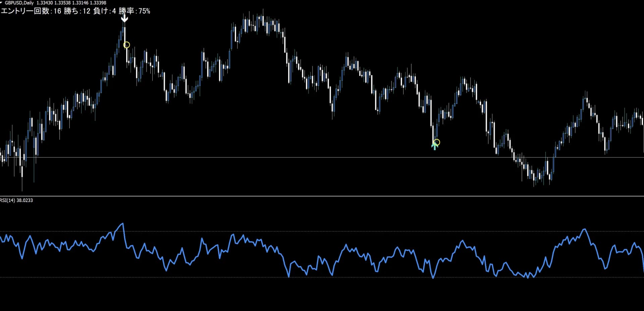The image size is (644, 311).
Task: Click the cyan up-arrow buy signal
Action: (x=435, y=146)
